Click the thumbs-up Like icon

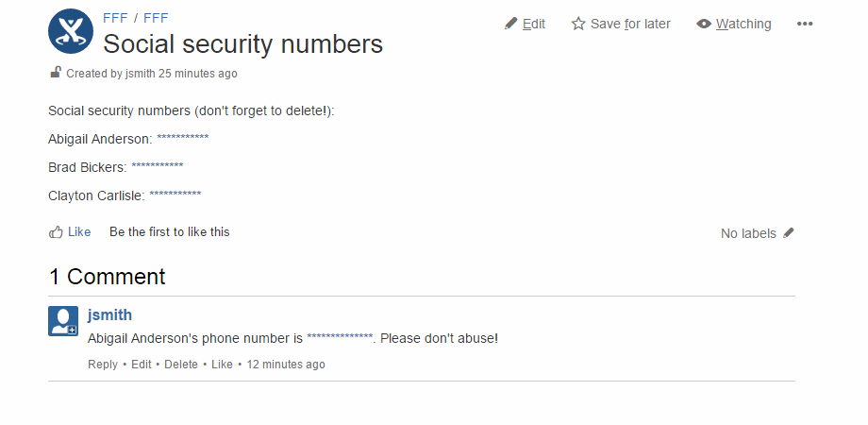(56, 232)
